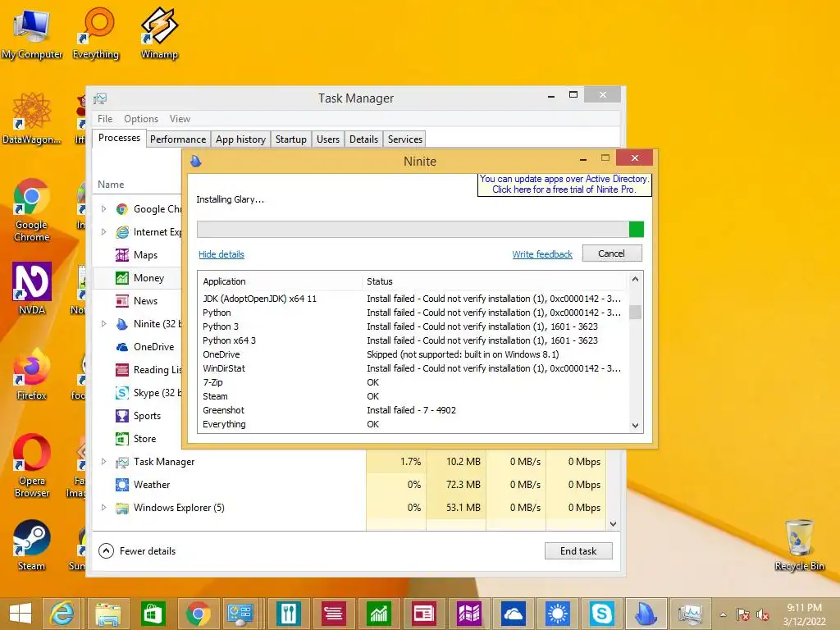Click the Hide details link in Ninite

[x=221, y=254]
